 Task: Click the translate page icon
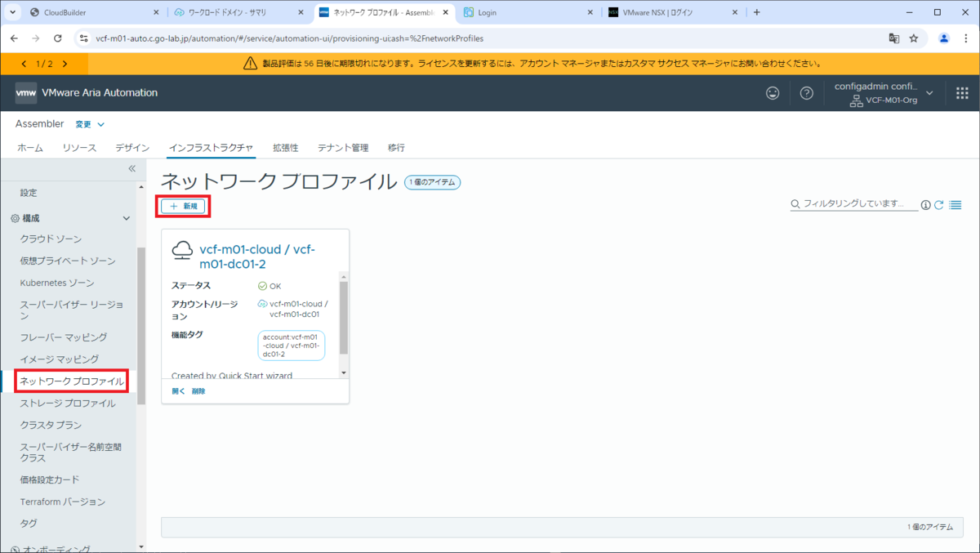point(894,38)
